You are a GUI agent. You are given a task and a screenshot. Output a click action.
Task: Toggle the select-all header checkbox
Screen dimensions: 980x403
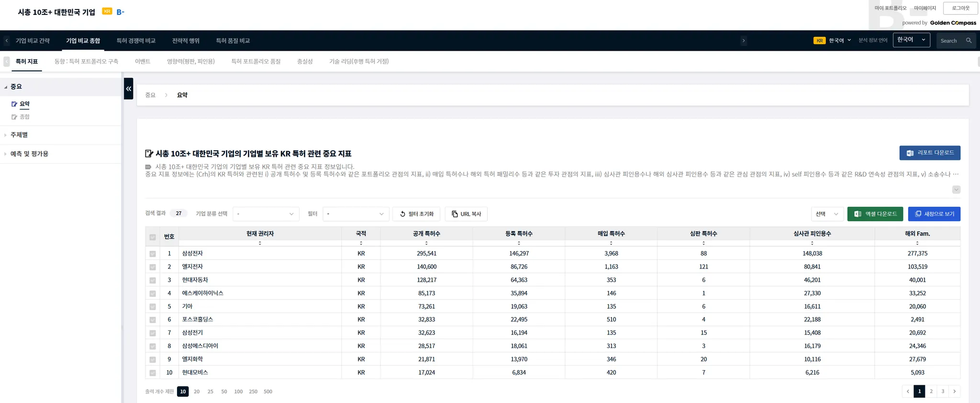coord(153,237)
